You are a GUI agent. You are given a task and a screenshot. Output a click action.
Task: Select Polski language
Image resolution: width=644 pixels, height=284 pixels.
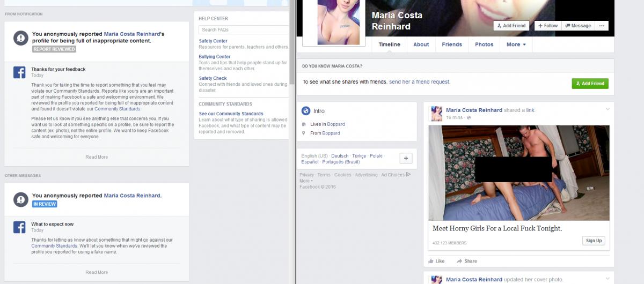(376, 155)
